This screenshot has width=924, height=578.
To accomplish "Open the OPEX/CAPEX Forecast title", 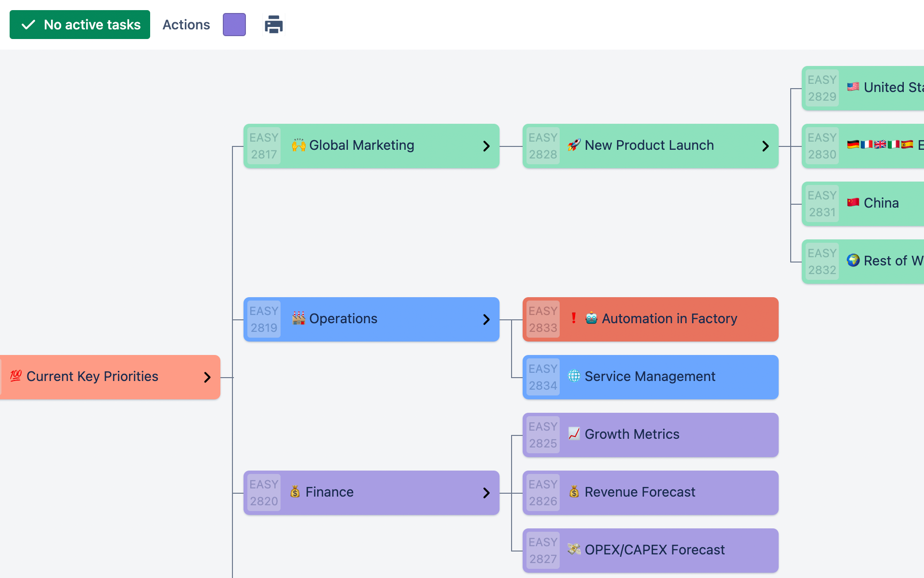I will click(654, 550).
